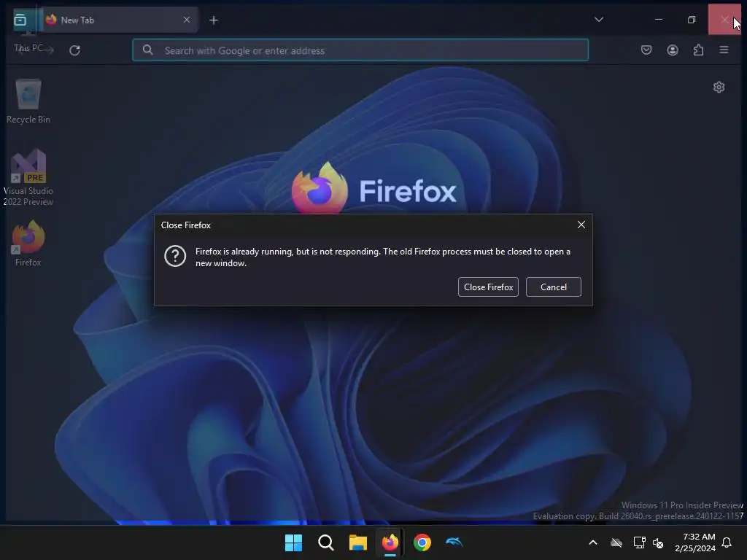Launch Google Chrome from taskbar
The width and height of the screenshot is (747, 560).
tap(422, 542)
